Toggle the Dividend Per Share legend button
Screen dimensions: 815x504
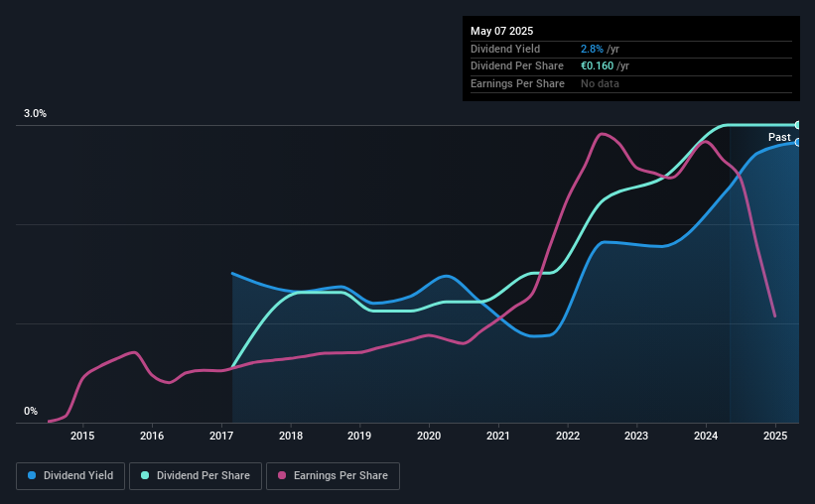coord(196,476)
